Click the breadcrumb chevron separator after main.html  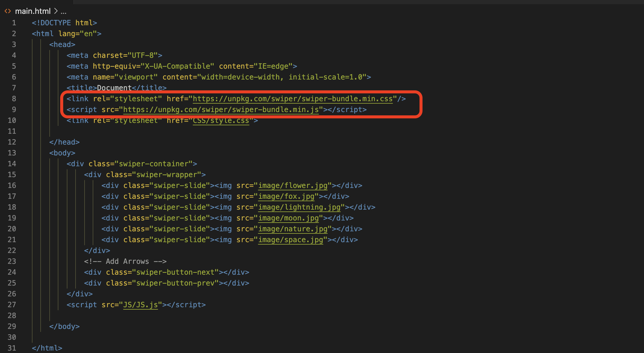56,11
